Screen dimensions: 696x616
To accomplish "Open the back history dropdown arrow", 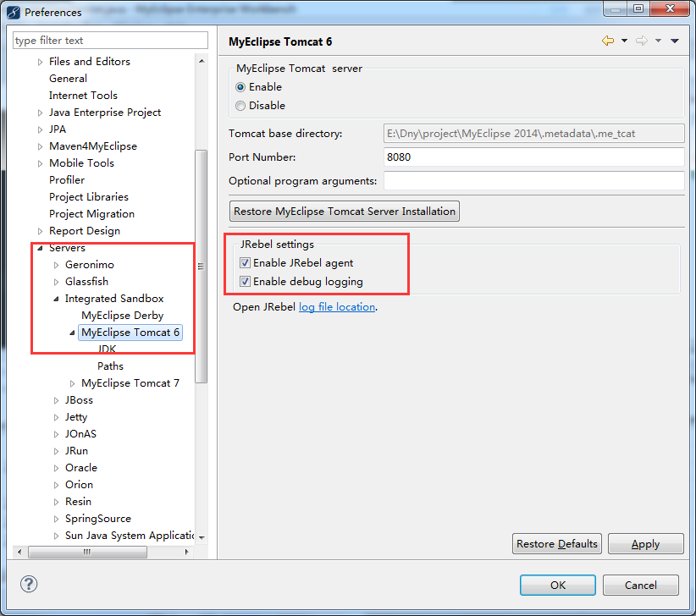I will [624, 41].
